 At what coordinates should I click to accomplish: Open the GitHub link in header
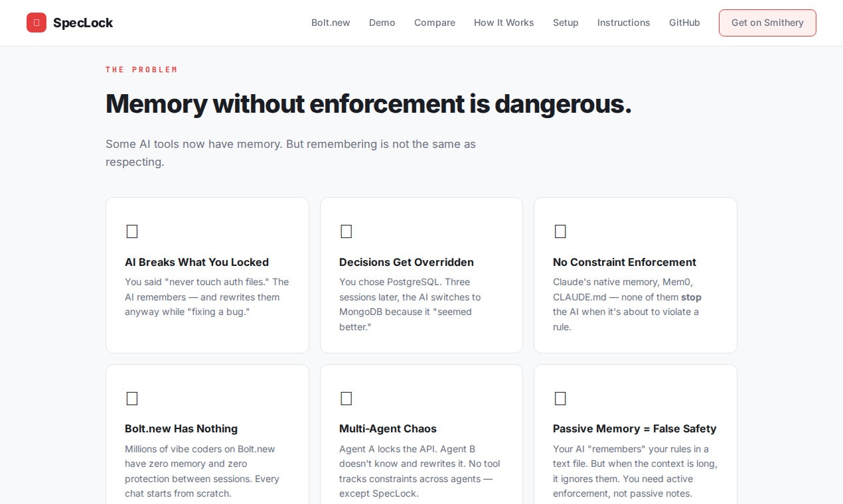(684, 23)
